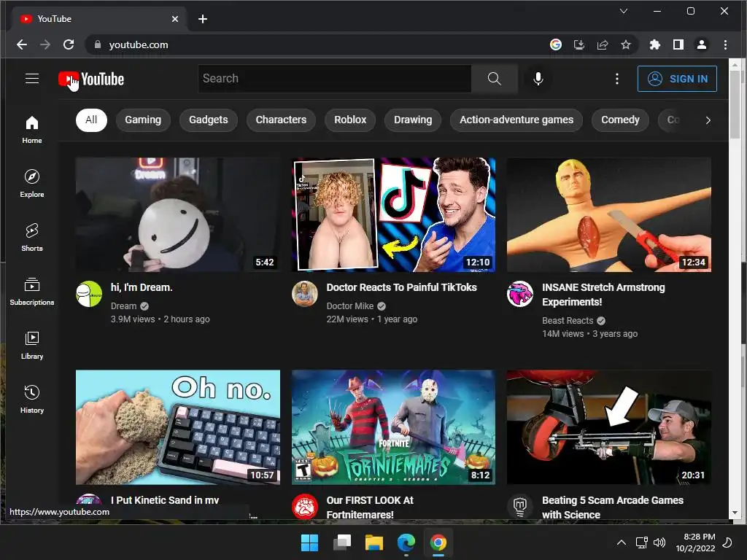Open Subscriptions in sidebar
Image resolution: width=747 pixels, height=560 pixels.
[x=32, y=291]
